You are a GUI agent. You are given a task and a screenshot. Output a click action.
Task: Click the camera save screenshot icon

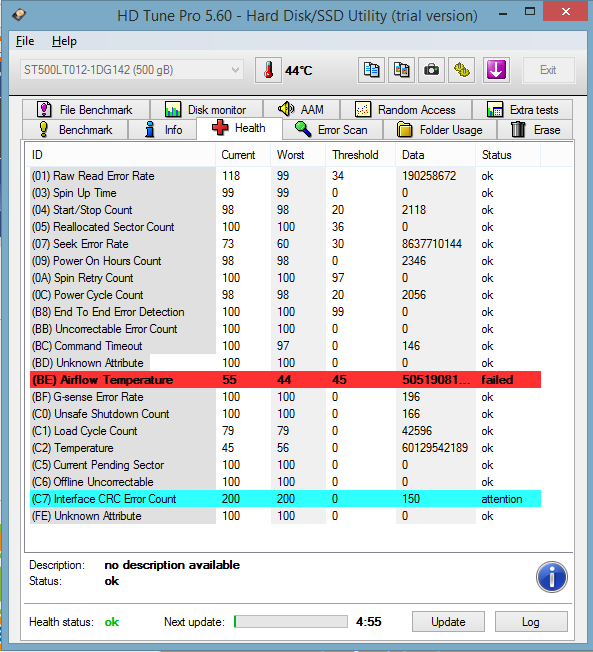pos(431,70)
